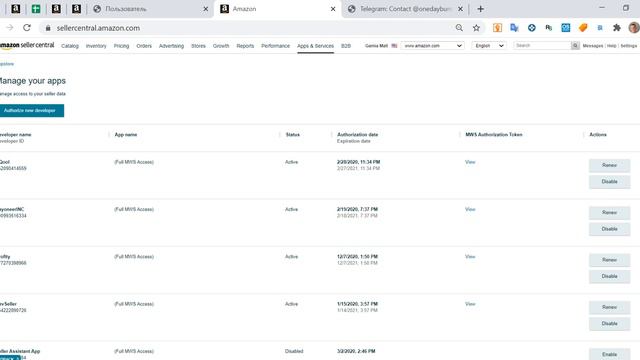Renew the 12/7/2020 authorization

click(x=609, y=260)
